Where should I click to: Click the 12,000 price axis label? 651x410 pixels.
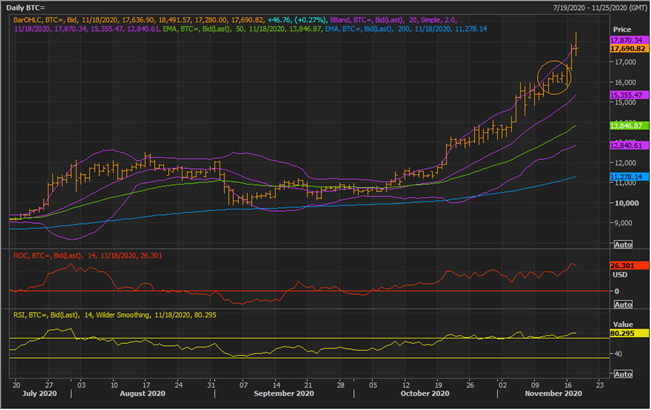[x=624, y=163]
